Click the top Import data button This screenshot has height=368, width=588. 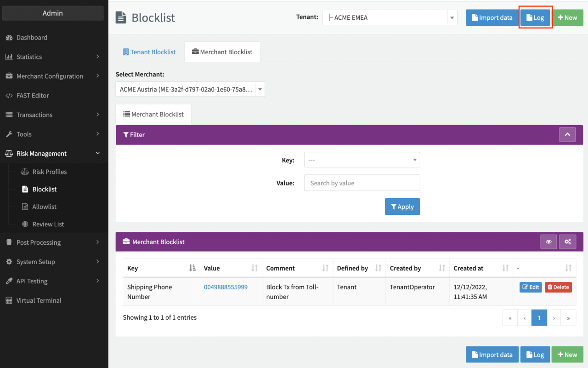click(492, 17)
